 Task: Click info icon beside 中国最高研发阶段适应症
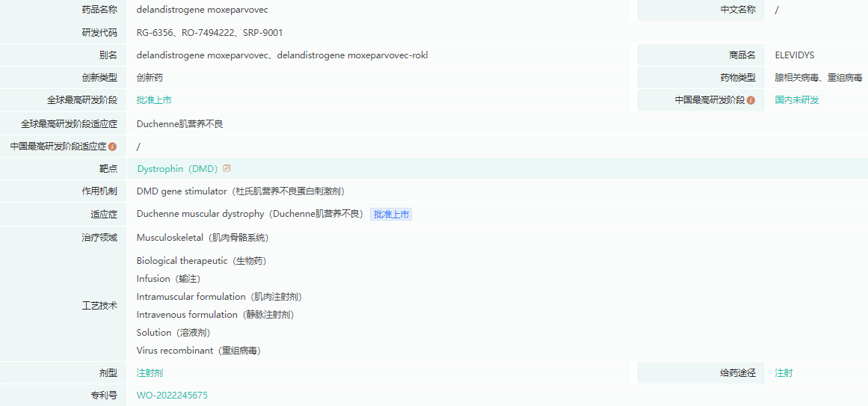(112, 147)
